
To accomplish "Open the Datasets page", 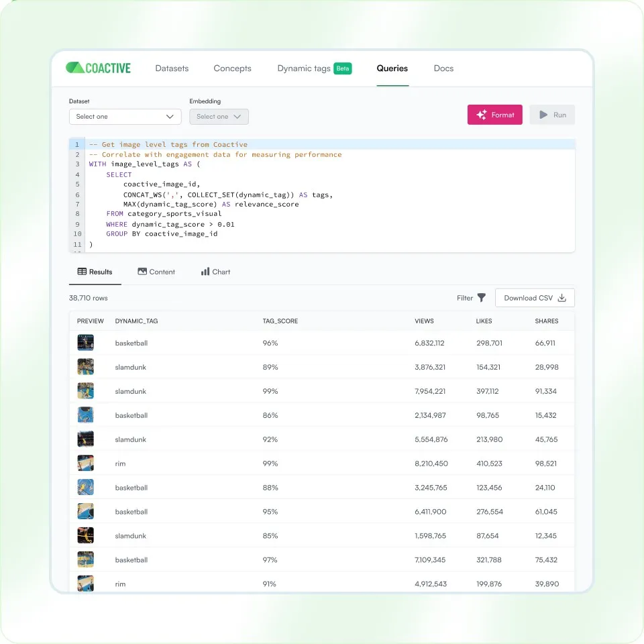I will [x=172, y=68].
